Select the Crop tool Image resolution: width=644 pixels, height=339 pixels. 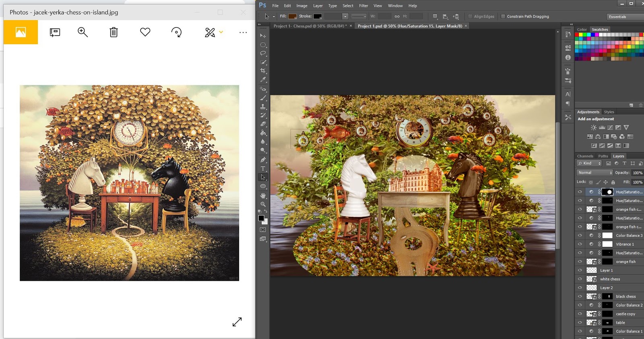pos(263,71)
